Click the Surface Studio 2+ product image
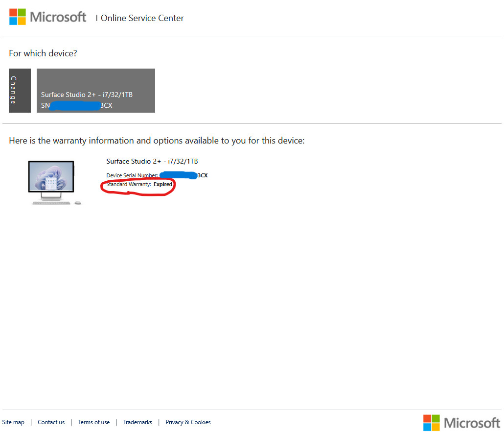The width and height of the screenshot is (504, 434). click(x=55, y=182)
